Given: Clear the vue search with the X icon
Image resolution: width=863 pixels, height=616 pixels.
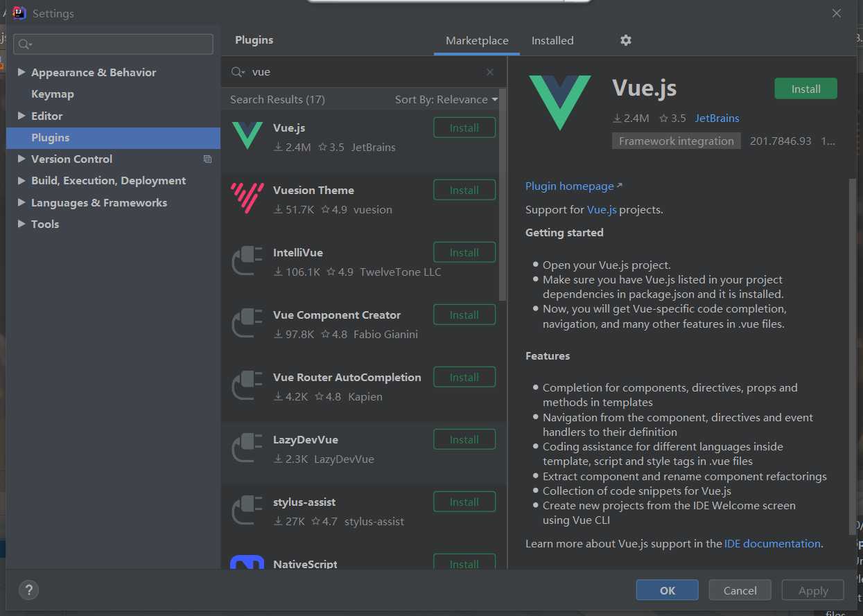Looking at the screenshot, I should pos(490,72).
